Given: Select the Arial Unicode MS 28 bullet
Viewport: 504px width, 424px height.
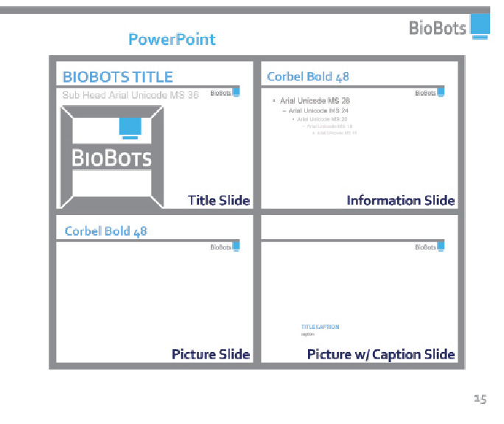Looking at the screenshot, I should coord(315,101).
